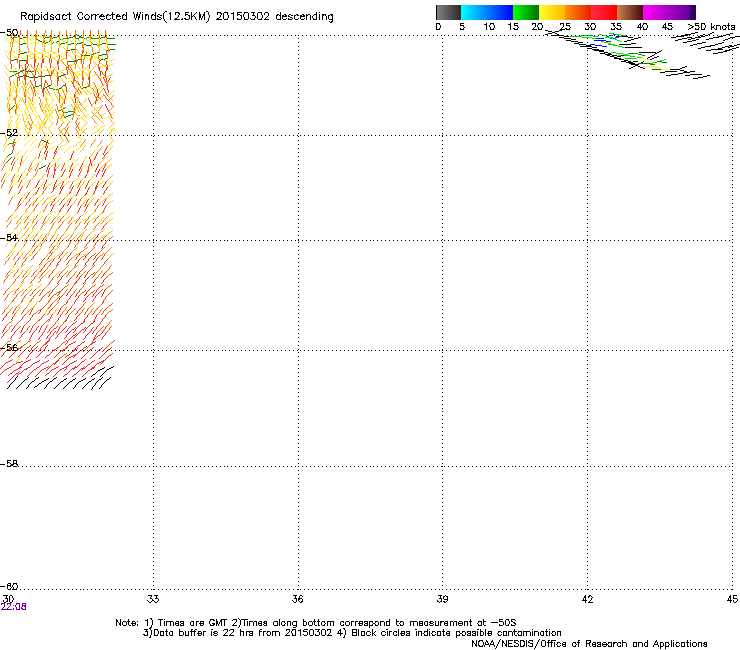Image resolution: width=740 pixels, height=650 pixels.
Task: Click the 45 longitude axis label
Action: (732, 599)
